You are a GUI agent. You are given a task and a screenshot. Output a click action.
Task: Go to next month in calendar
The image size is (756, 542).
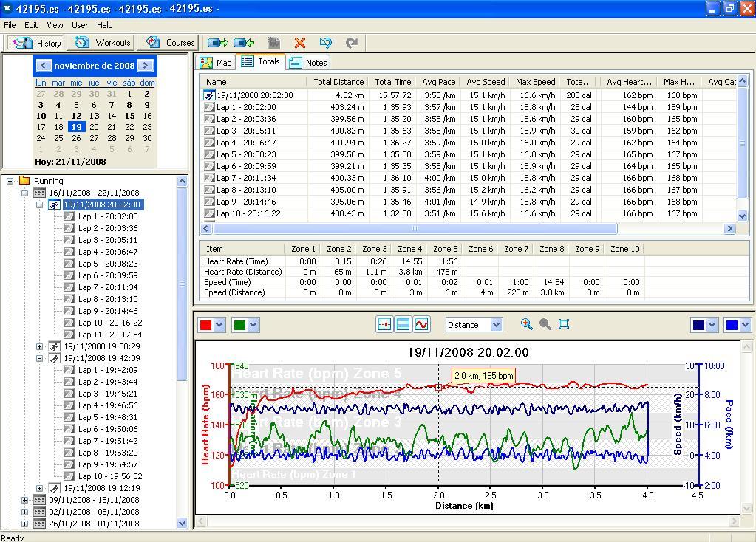(x=146, y=66)
